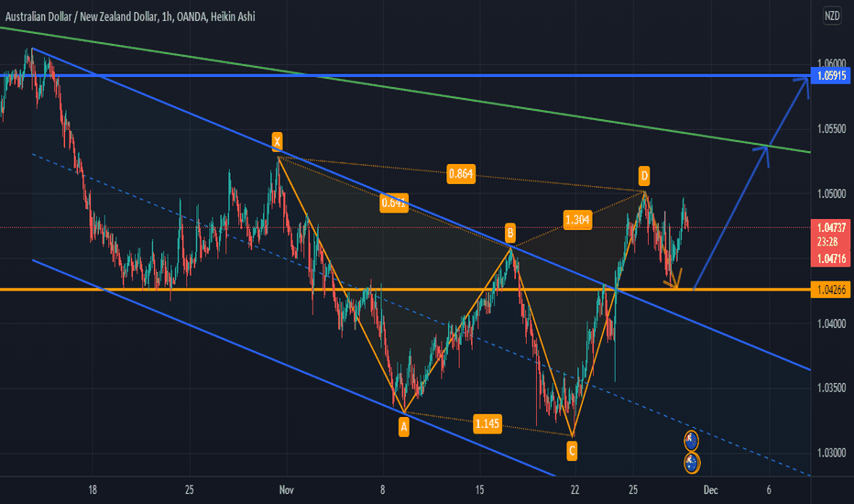This screenshot has height=504, width=854.
Task: Click the 1.03500 price scale value
Action: 832,388
